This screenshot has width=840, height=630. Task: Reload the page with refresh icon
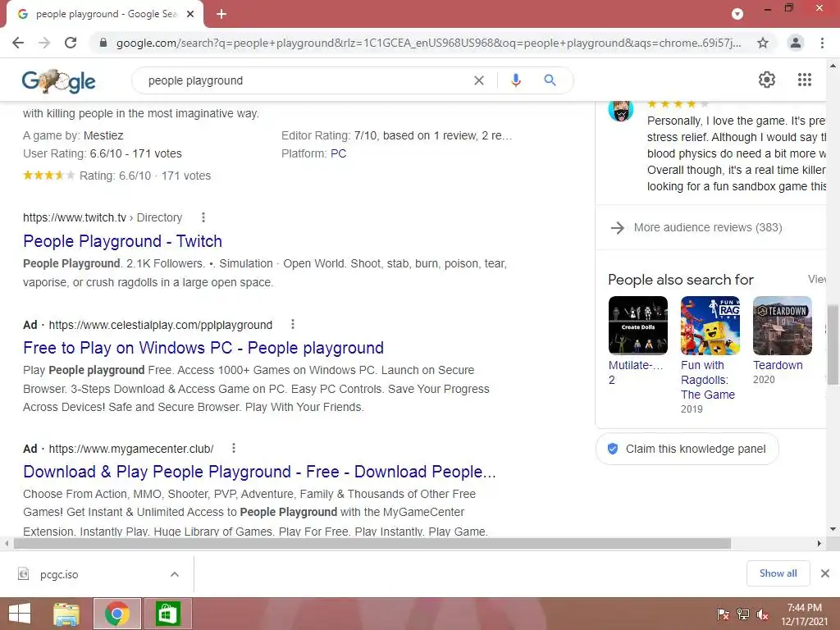tap(71, 43)
